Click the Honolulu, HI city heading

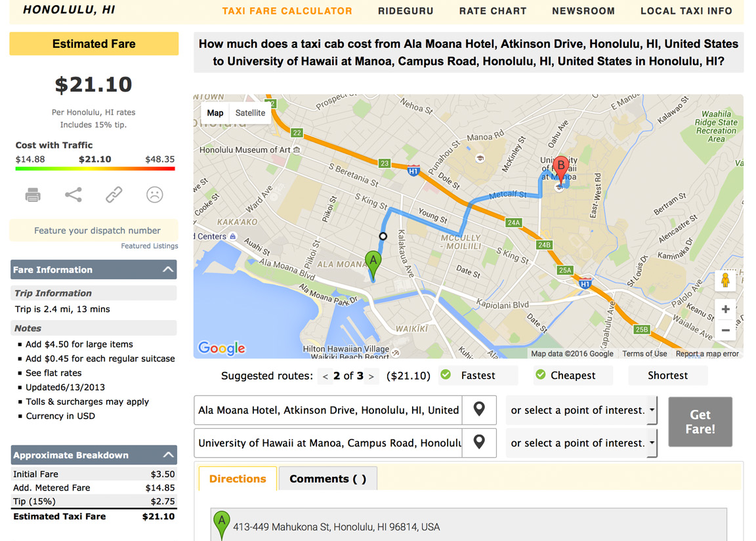(69, 10)
